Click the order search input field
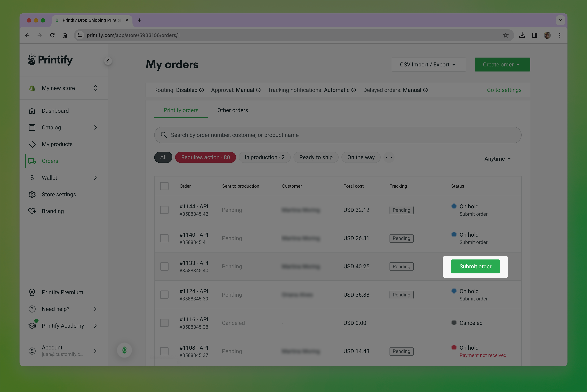 (337, 135)
